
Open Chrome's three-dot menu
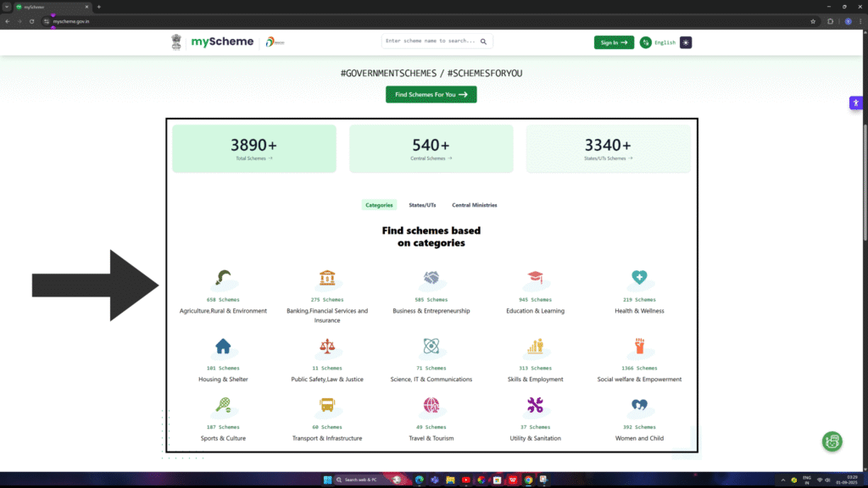860,21
